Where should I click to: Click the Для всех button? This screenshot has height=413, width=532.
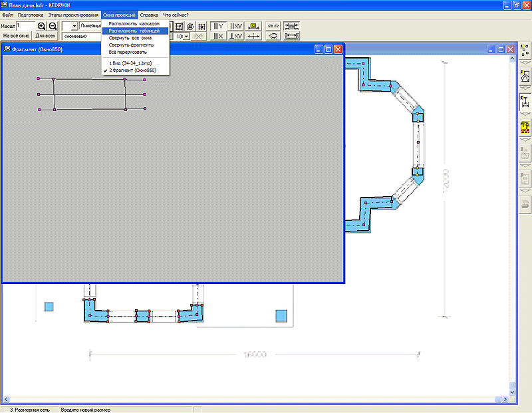[x=45, y=36]
